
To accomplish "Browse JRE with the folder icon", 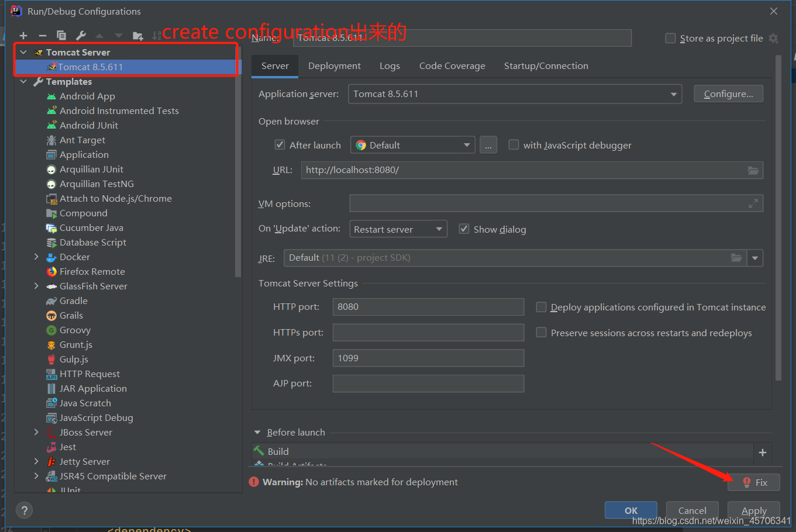I will [x=736, y=258].
